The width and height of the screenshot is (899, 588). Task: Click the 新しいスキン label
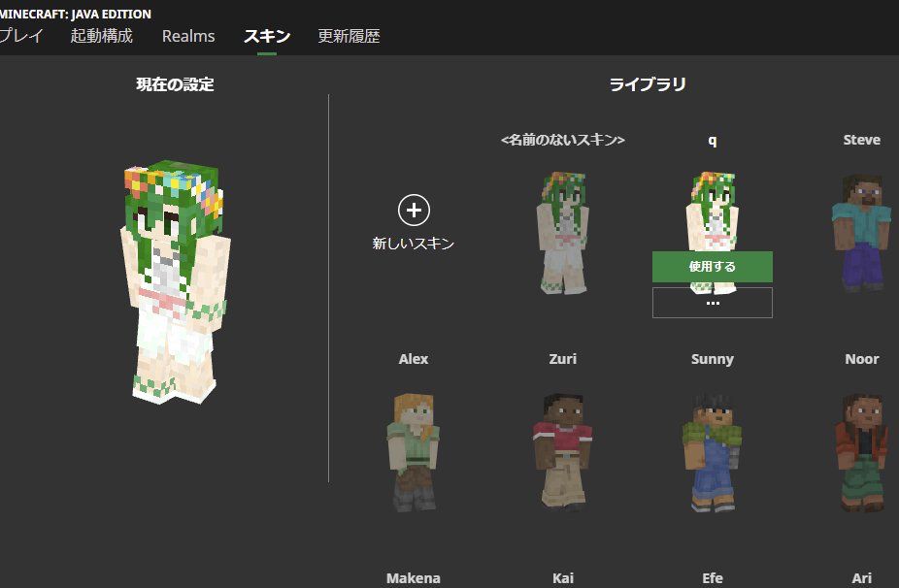click(414, 244)
